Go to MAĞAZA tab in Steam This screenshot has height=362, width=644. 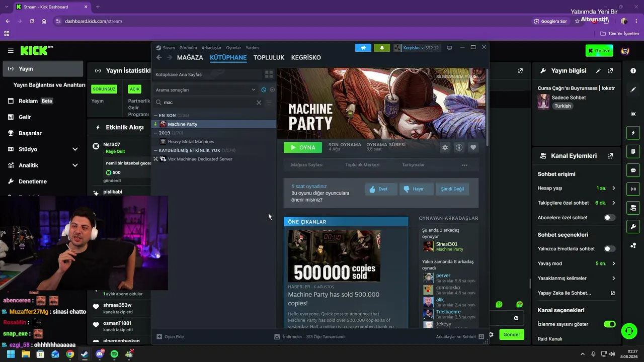click(190, 57)
